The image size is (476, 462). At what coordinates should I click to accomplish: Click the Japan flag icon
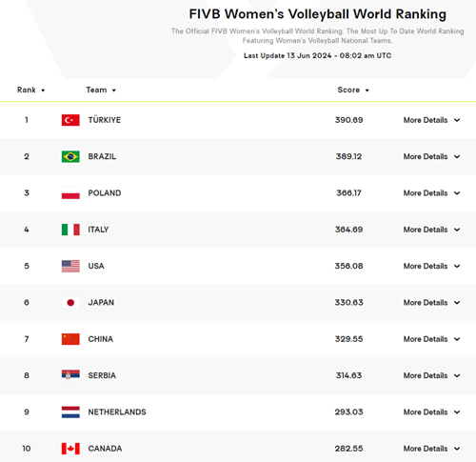click(70, 303)
